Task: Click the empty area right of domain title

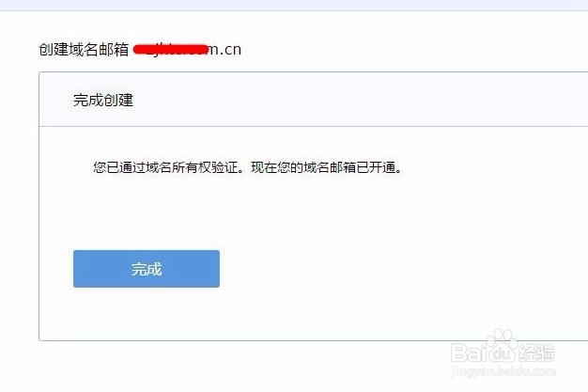Action: [x=412, y=50]
